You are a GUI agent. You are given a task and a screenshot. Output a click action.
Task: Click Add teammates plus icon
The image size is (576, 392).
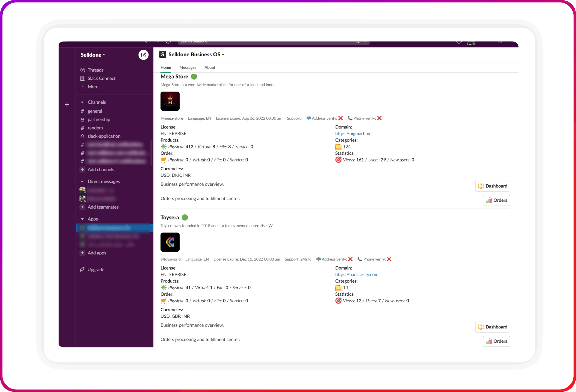(x=82, y=207)
